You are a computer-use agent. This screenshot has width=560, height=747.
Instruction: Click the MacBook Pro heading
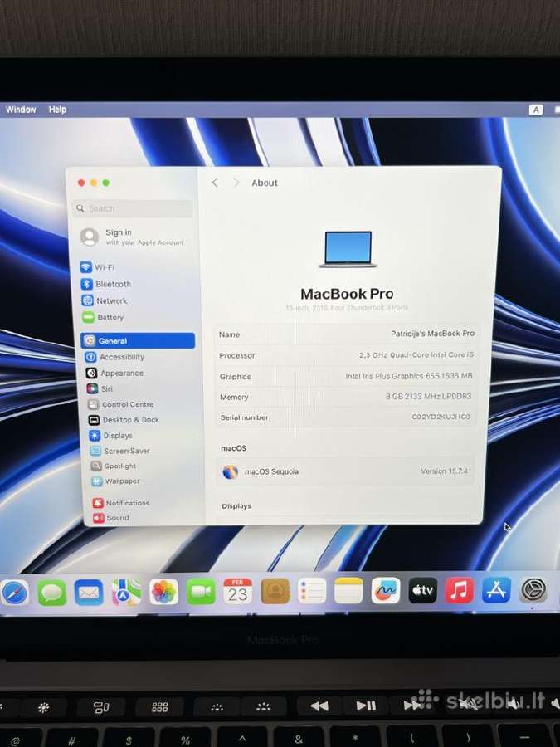(347, 294)
